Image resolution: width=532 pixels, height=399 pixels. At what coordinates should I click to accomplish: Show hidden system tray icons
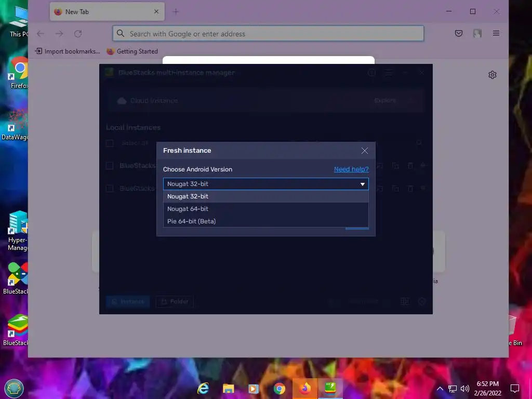(x=440, y=389)
